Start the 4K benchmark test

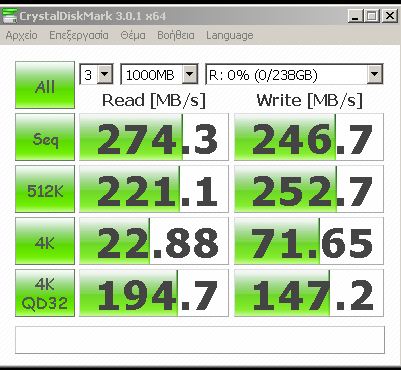tap(45, 241)
